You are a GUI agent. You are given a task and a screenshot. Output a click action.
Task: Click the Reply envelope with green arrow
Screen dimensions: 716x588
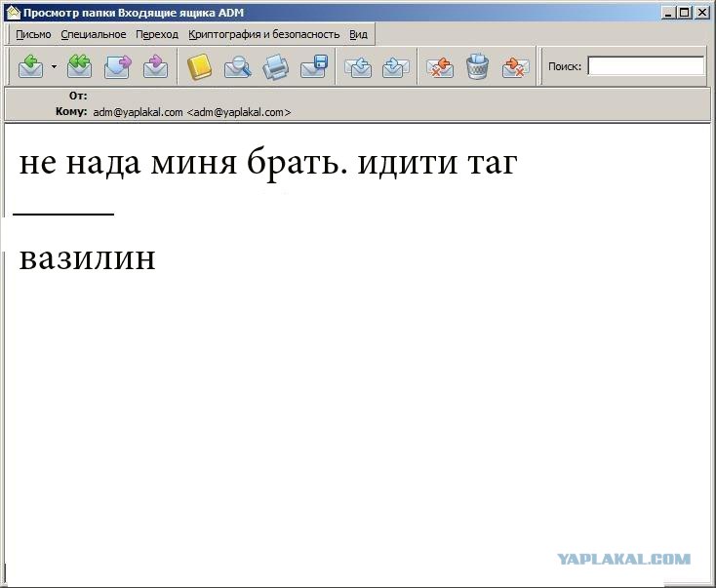31,66
